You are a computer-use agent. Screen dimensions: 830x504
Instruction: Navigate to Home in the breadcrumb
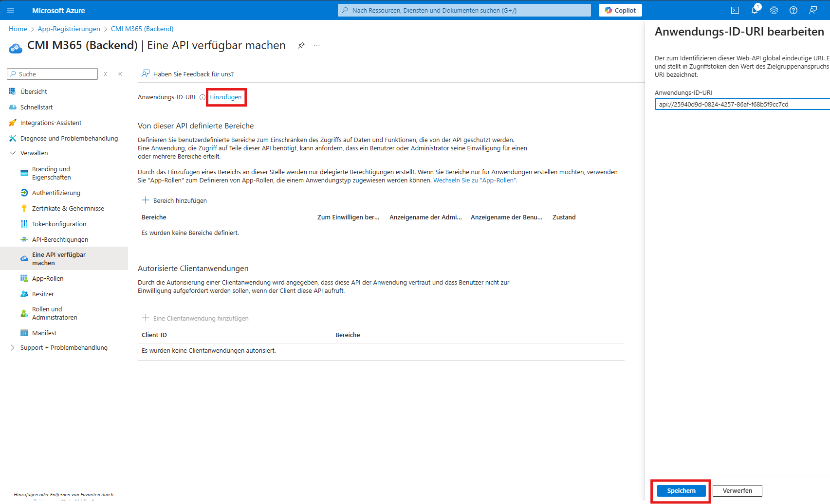18,29
